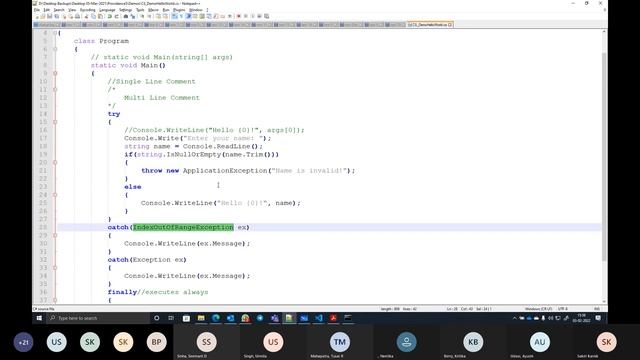Open Task View from the taskbar
Viewport: 640px width, 360px height.
coord(171,318)
